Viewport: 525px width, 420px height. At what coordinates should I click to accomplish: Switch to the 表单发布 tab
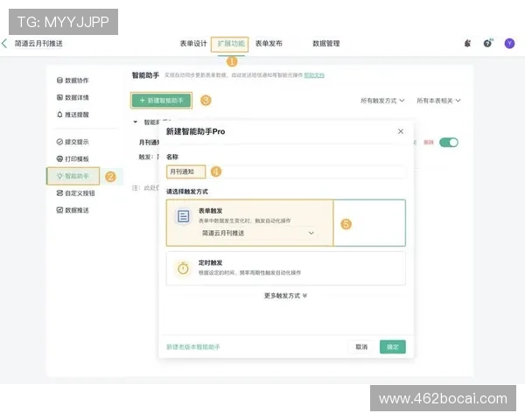coord(269,44)
